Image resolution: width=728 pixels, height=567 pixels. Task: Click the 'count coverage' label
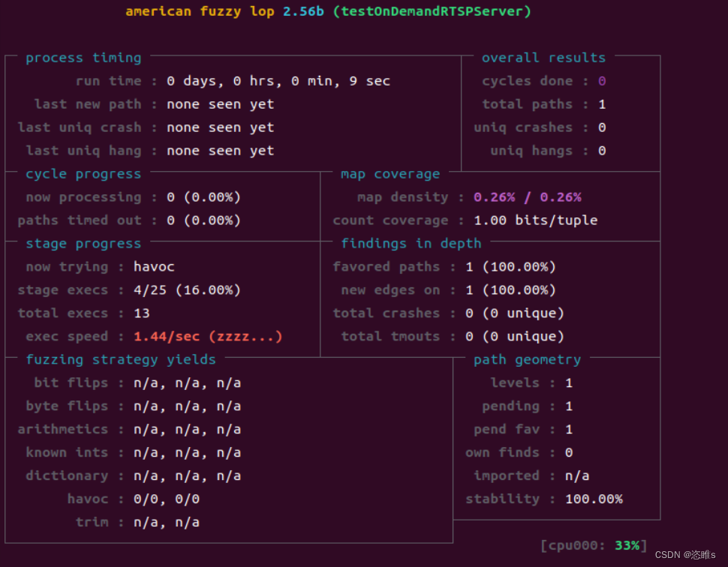click(390, 220)
